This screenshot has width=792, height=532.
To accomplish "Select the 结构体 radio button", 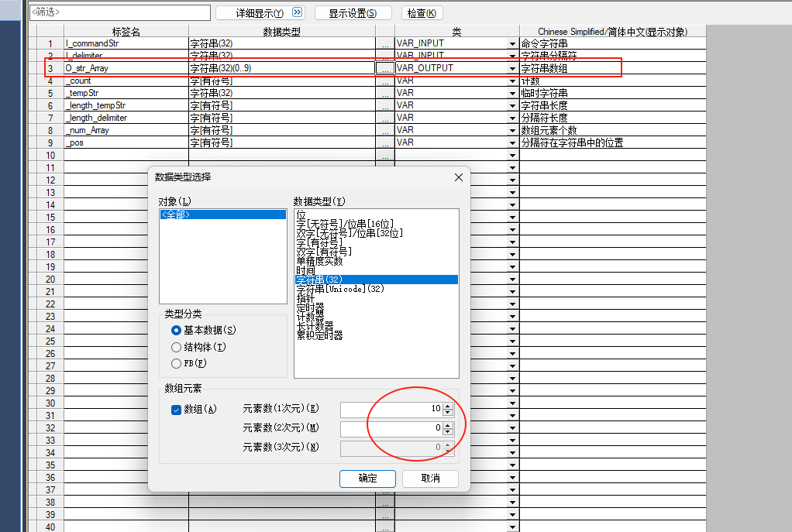I will coord(177,347).
